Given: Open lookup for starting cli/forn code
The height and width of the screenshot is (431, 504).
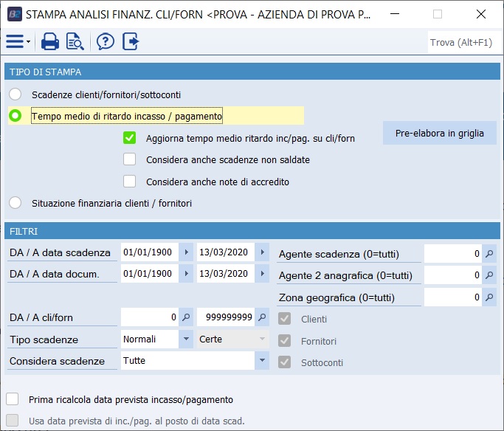Looking at the screenshot, I should click(186, 317).
